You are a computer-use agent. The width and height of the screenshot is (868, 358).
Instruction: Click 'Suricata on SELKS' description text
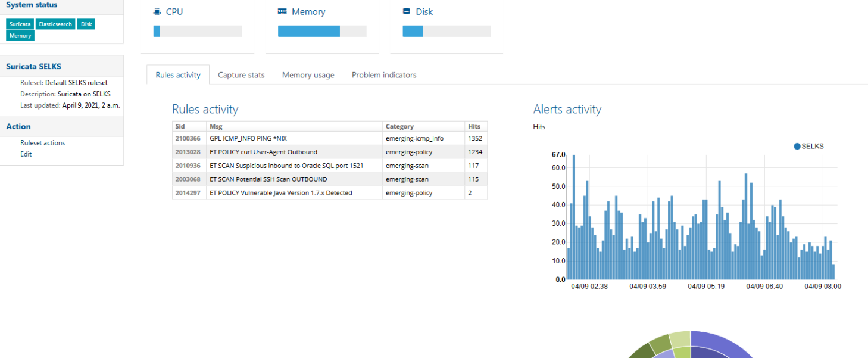[84, 94]
